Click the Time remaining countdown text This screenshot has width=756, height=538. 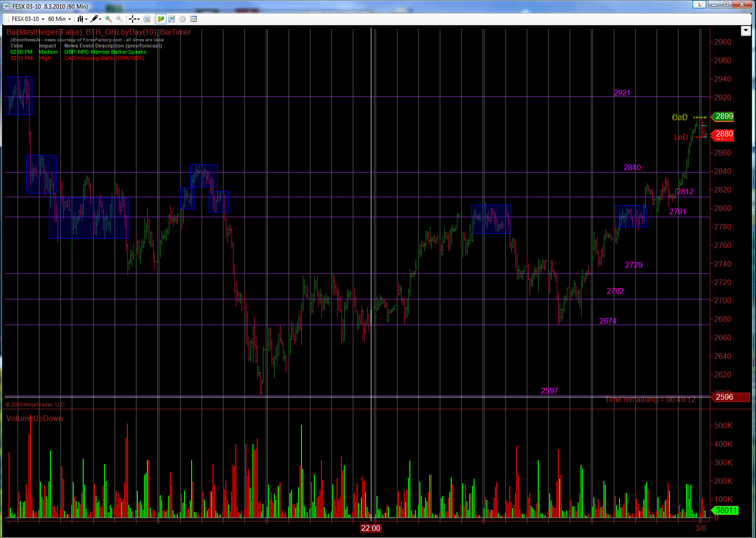[650, 400]
